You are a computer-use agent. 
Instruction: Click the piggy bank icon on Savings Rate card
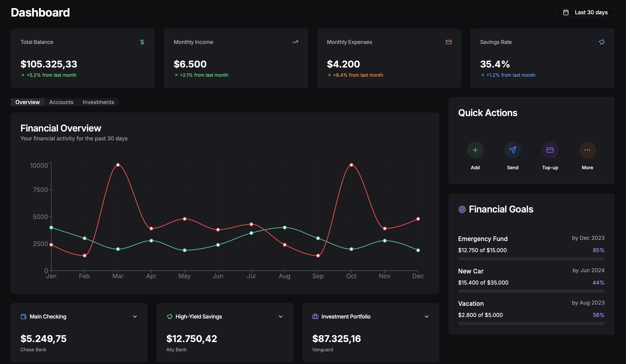601,42
